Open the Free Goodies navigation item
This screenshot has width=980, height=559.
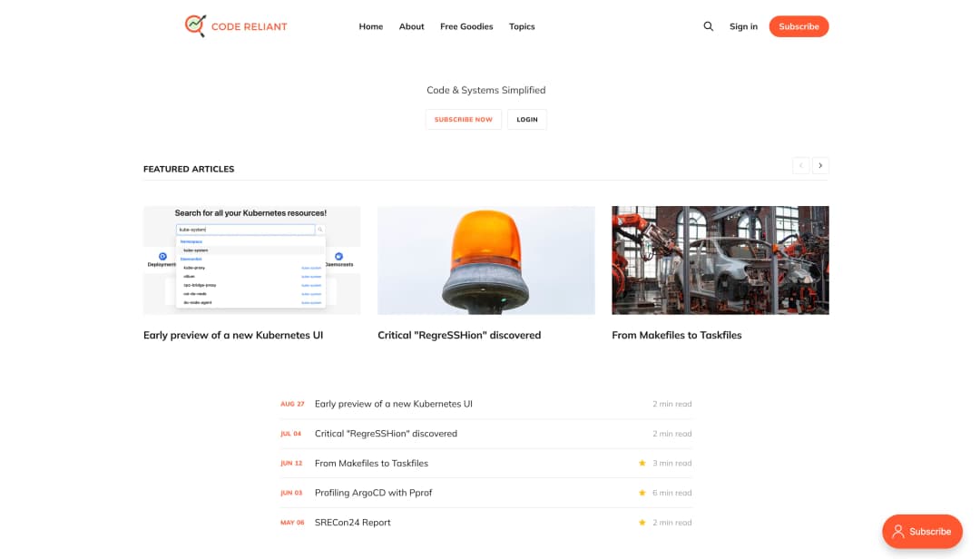click(466, 26)
